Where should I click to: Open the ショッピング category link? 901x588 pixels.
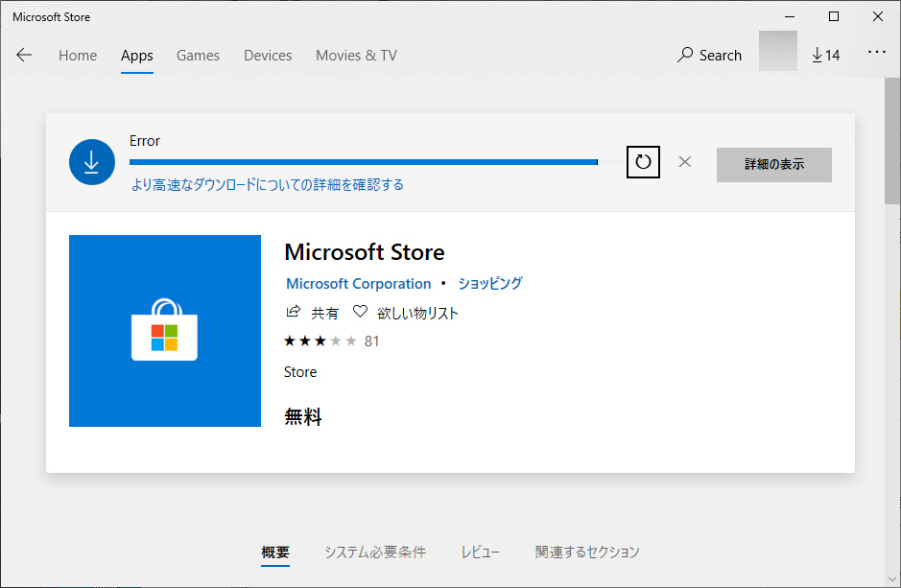(490, 283)
